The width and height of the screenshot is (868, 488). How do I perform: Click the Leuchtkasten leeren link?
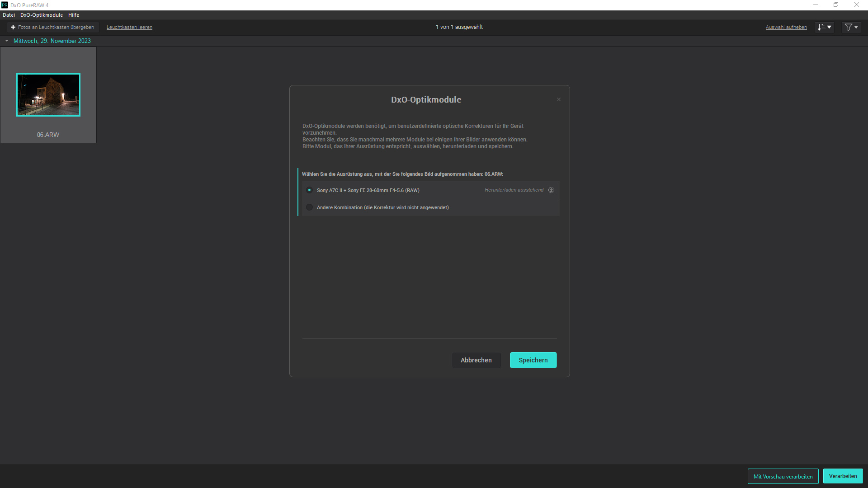point(129,27)
